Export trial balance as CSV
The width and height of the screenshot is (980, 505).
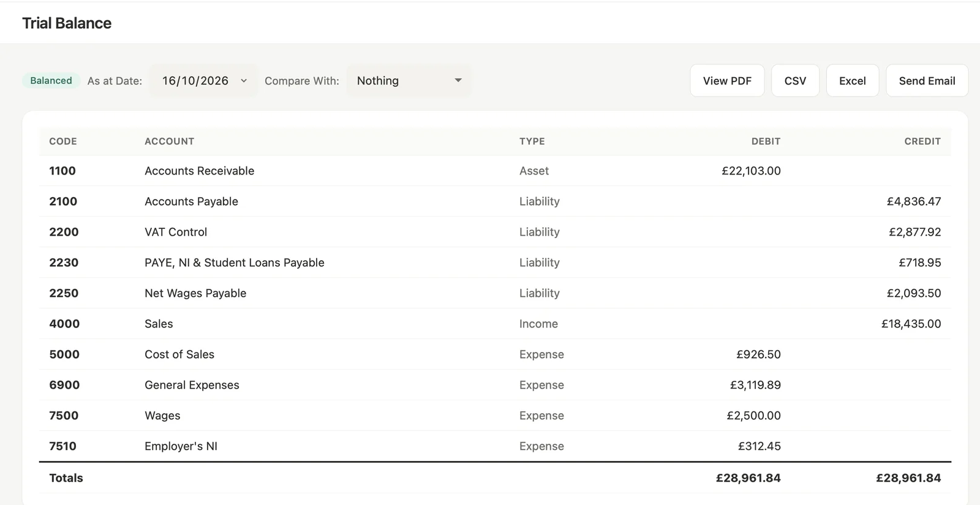795,81
